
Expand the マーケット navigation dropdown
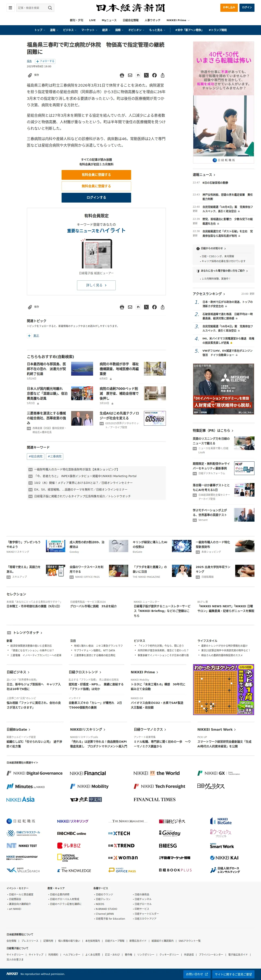coord(89,30)
